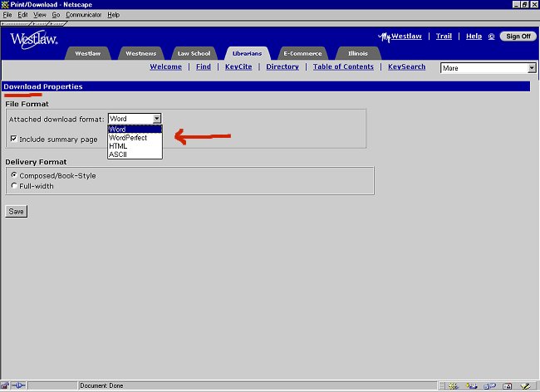Viewport: 540px width, 392px height.
Task: Open the Communicator menu
Action: tap(84, 15)
